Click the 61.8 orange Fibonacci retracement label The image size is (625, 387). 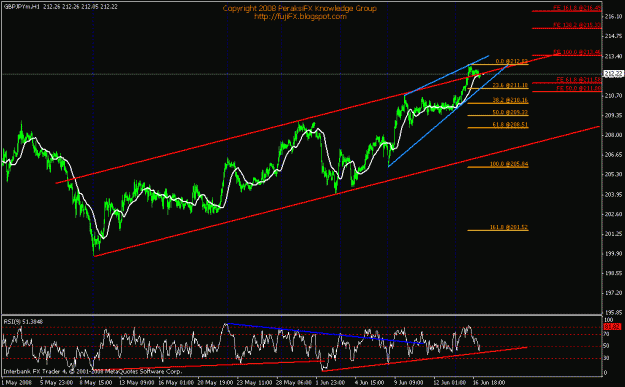[x=510, y=125]
